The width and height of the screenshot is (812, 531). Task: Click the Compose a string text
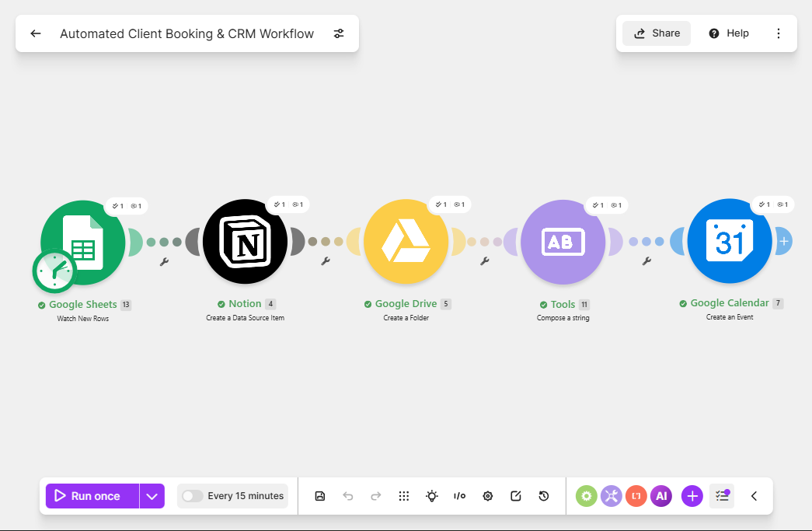tap(563, 318)
